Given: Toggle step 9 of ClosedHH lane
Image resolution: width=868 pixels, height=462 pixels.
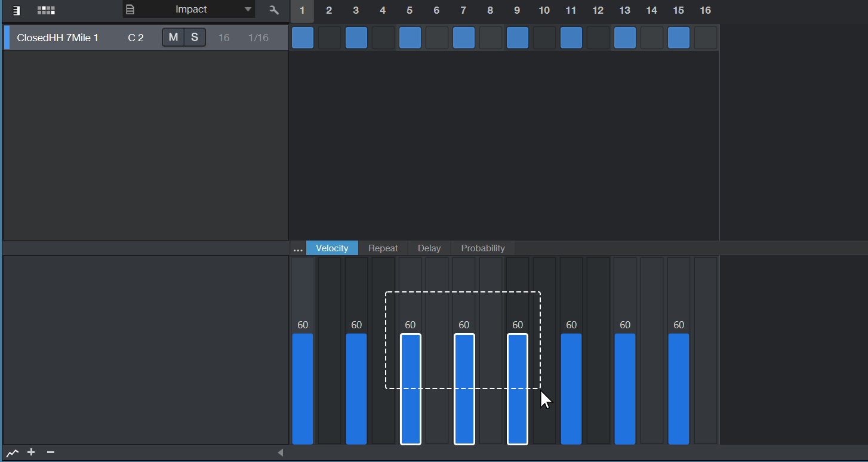Looking at the screenshot, I should pyautogui.click(x=518, y=38).
